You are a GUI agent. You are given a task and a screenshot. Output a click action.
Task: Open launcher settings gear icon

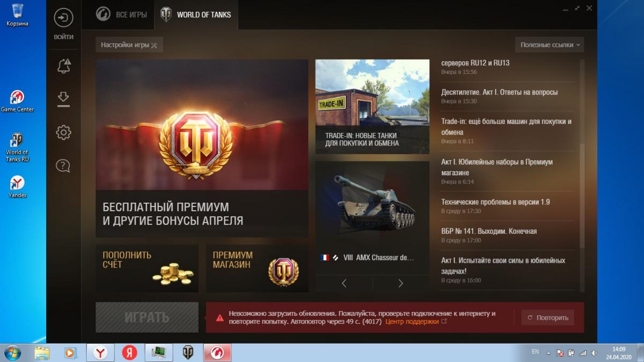click(x=63, y=132)
